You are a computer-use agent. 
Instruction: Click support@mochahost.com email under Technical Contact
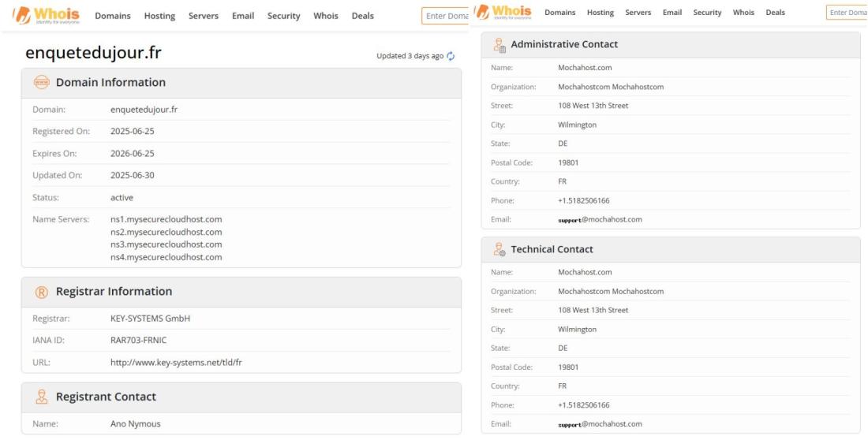[x=600, y=423]
